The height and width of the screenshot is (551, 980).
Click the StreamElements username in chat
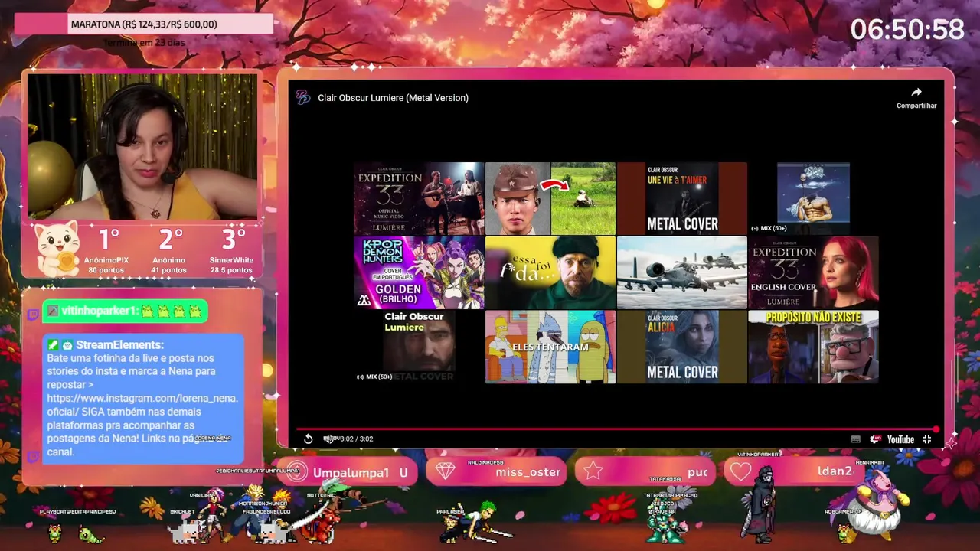(x=119, y=345)
